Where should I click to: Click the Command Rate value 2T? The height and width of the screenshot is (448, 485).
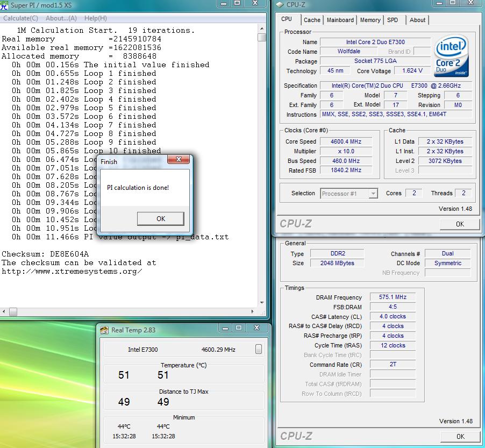coord(393,365)
